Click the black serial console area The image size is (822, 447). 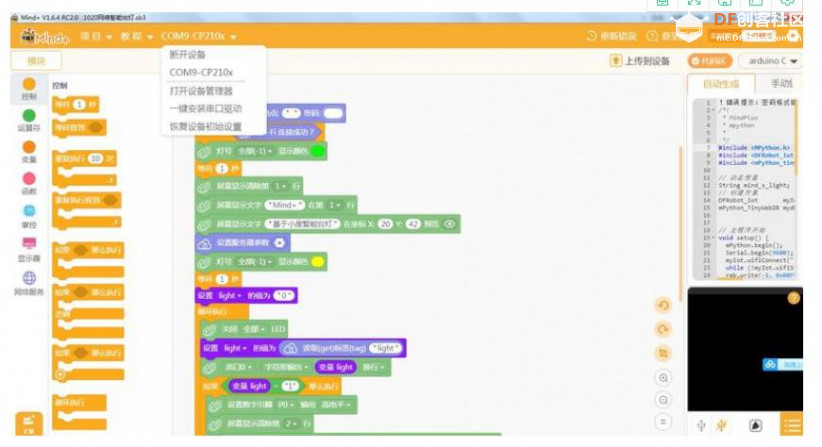coord(745,349)
